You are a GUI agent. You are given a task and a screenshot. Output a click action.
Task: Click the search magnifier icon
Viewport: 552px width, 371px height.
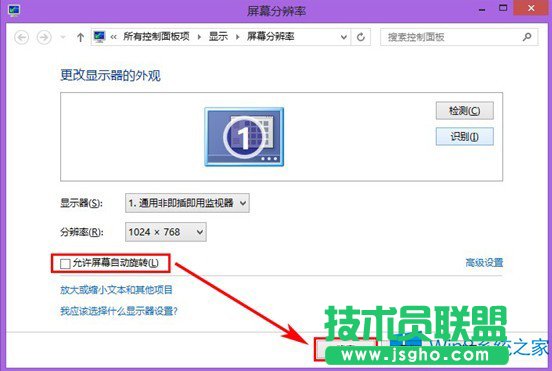click(527, 37)
